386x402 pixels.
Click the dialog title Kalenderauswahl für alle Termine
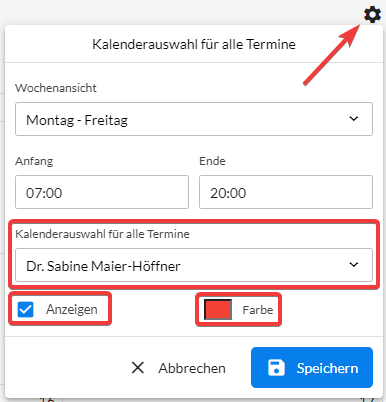coord(194,44)
